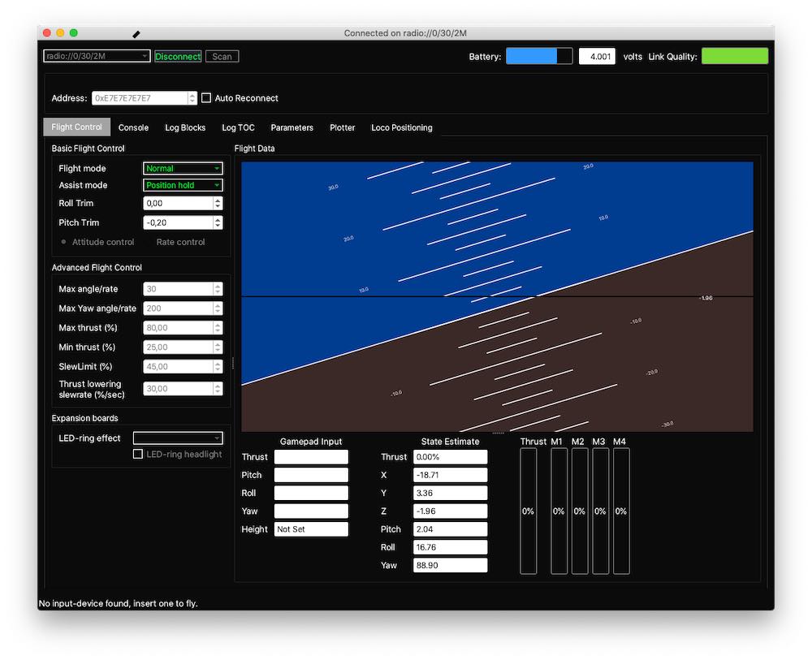Viewport: 812px width, 660px height.
Task: Click the Roll Trim value field
Action: [178, 204]
